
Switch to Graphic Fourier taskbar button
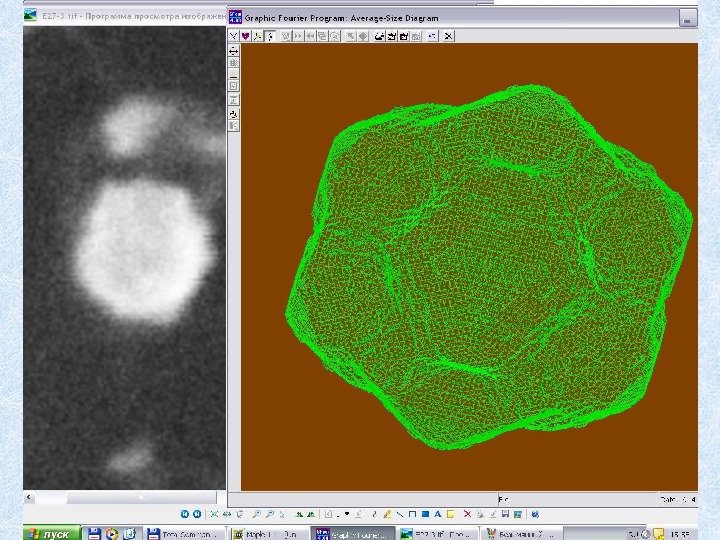354,534
